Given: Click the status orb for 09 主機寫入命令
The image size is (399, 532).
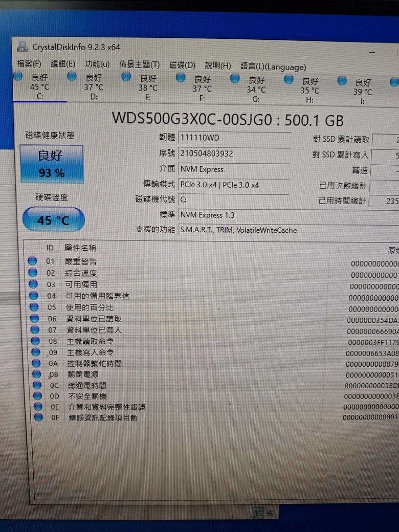Looking at the screenshot, I should pyautogui.click(x=36, y=352).
